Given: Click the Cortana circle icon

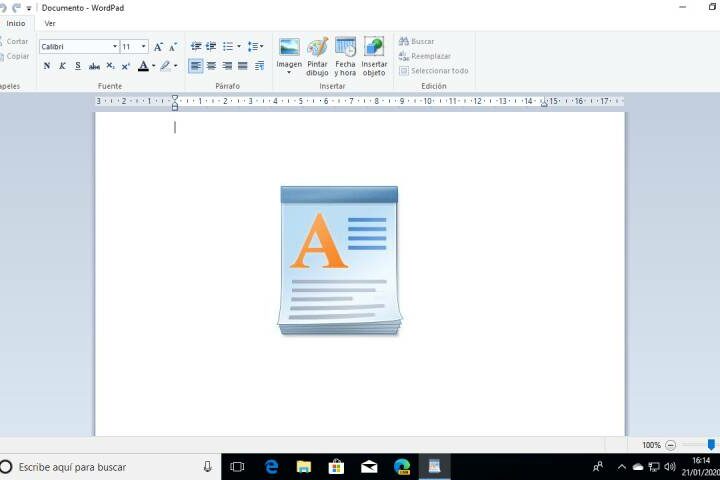Looking at the screenshot, I should tap(6, 467).
